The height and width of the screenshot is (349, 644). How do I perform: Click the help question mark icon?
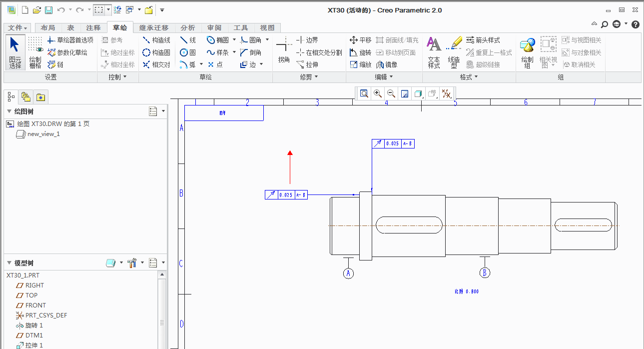tap(636, 24)
